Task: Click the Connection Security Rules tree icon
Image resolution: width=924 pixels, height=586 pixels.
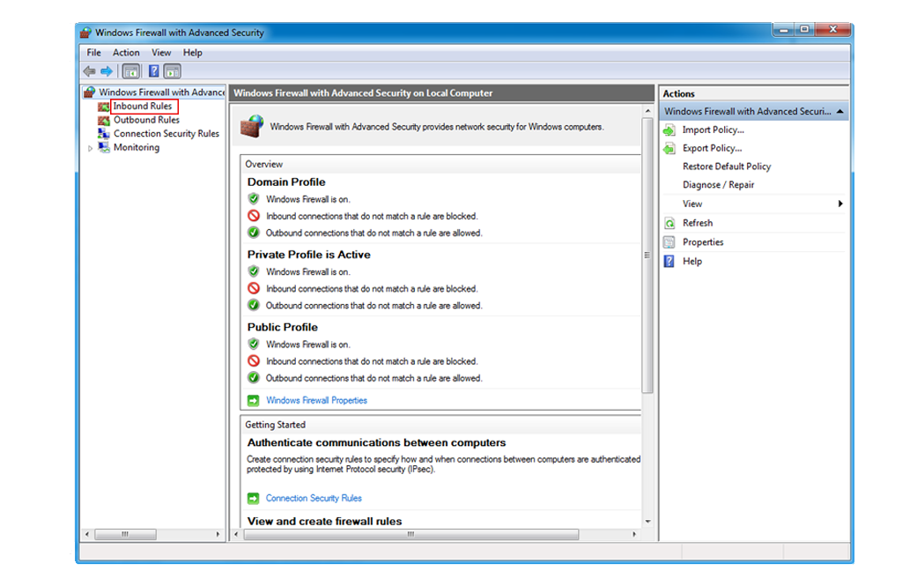Action: (x=104, y=133)
